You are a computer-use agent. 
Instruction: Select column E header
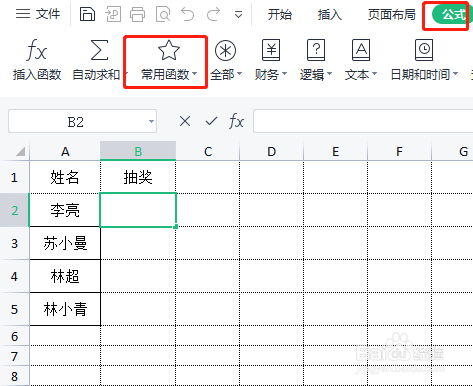click(336, 152)
